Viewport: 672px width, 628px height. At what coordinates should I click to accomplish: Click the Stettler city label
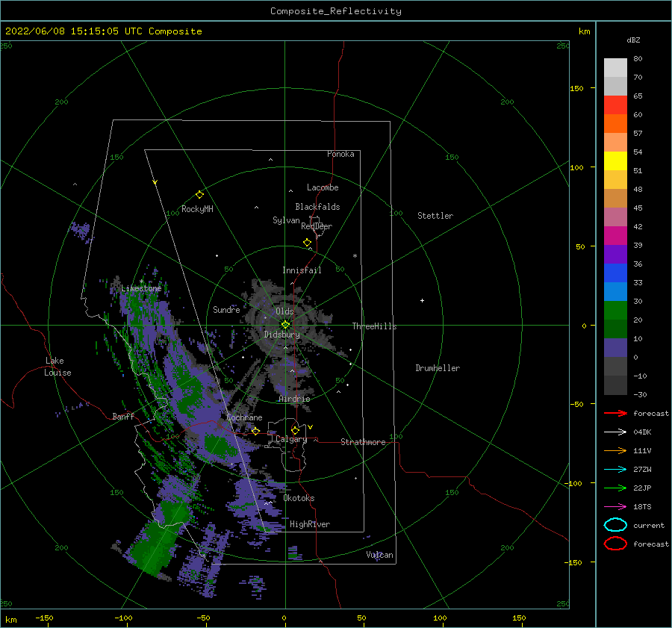[435, 216]
